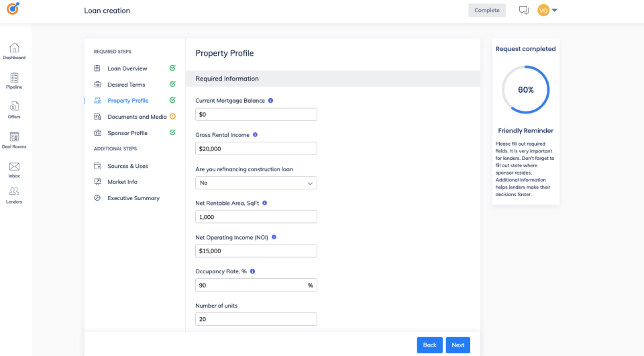Image resolution: width=644 pixels, height=356 pixels.
Task: Click the Net Operating Income input field
Action: (x=256, y=251)
